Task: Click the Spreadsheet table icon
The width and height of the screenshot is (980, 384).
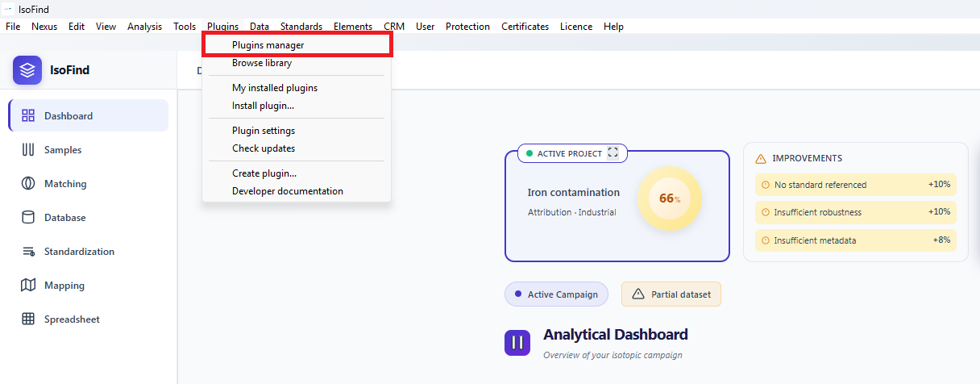Action: (28, 319)
